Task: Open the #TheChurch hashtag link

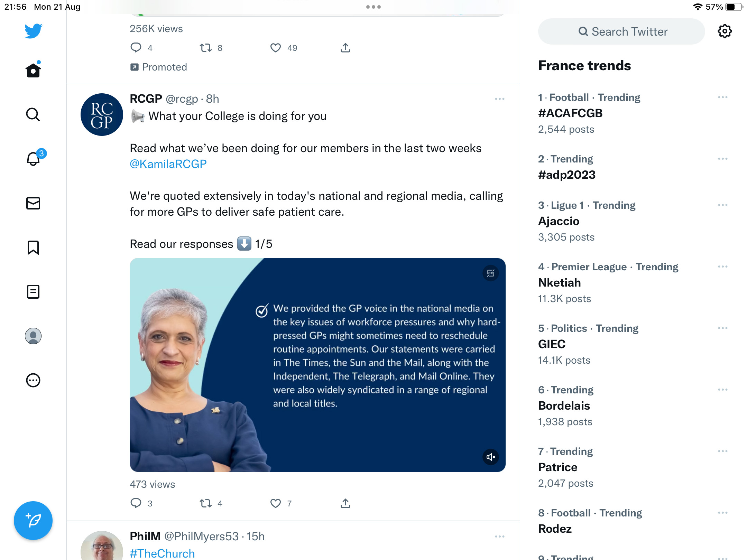Action: tap(162, 553)
